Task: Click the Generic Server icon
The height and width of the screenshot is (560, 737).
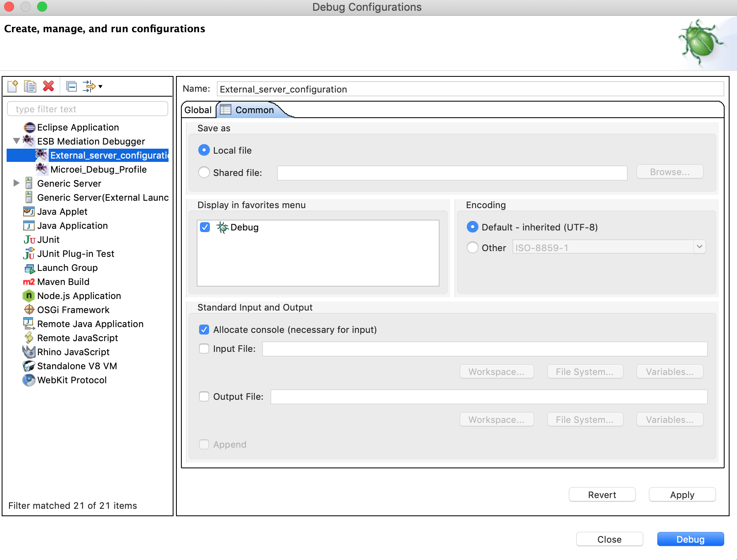Action: (29, 183)
